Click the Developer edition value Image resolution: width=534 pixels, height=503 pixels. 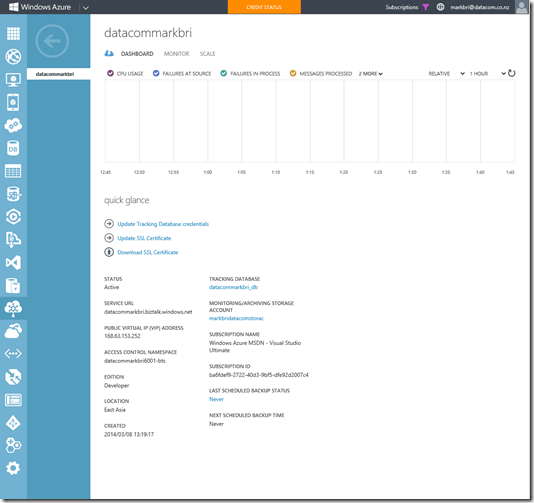(116, 386)
